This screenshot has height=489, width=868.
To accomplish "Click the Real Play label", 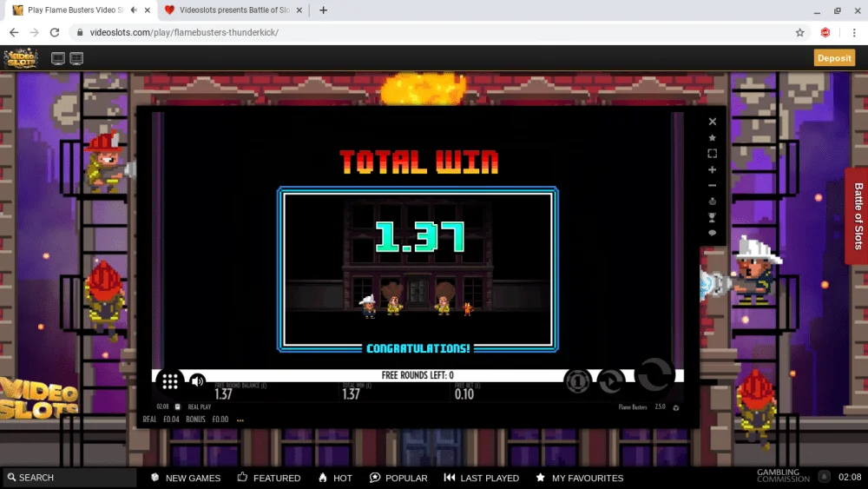I will point(200,407).
